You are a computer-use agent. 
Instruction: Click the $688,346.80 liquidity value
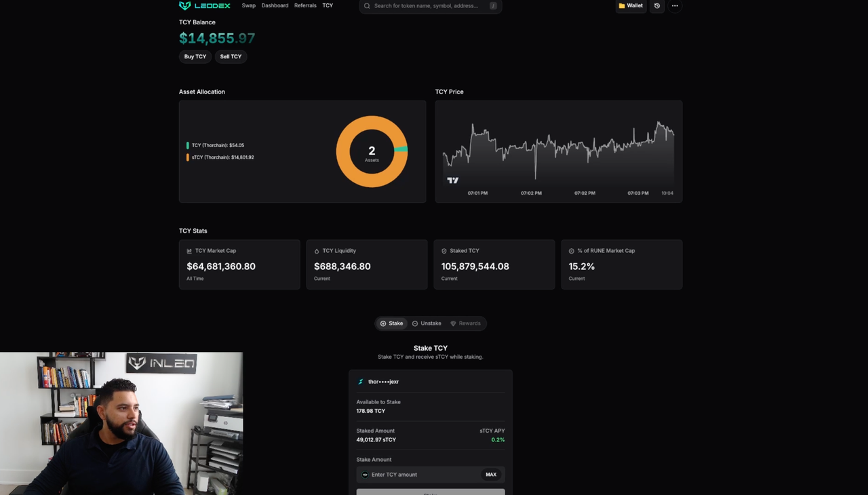(342, 266)
